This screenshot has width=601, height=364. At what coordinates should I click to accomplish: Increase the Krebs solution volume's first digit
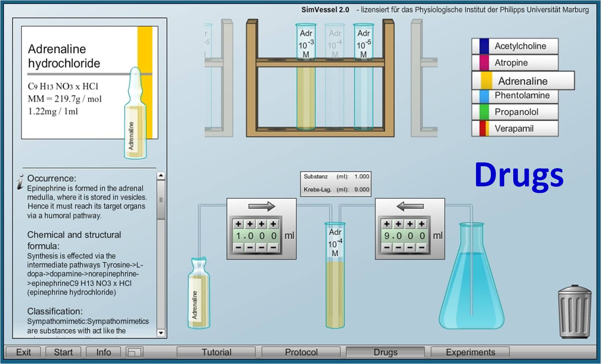[x=387, y=224]
